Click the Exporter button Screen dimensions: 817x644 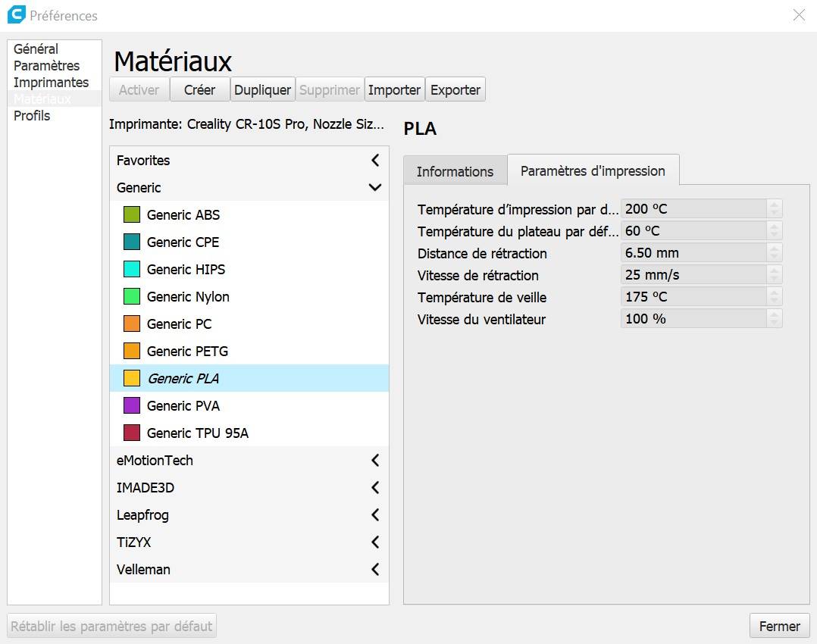coord(455,89)
